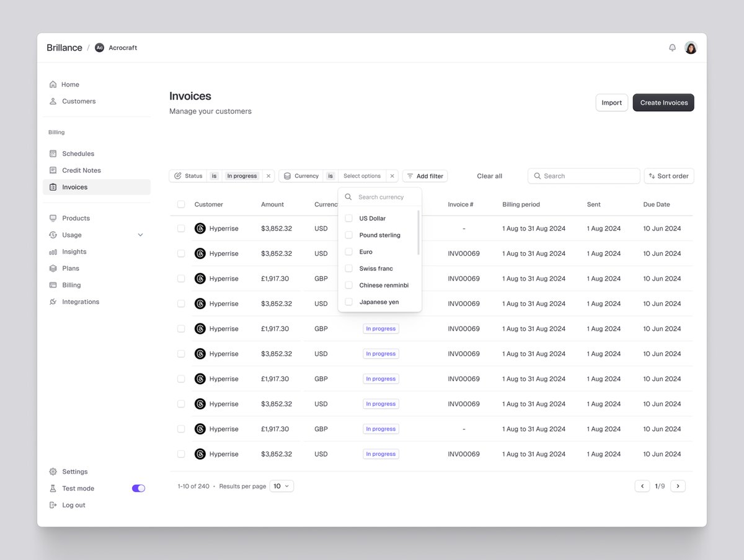
Task: Open Schedules in the sidebar
Action: point(97,154)
